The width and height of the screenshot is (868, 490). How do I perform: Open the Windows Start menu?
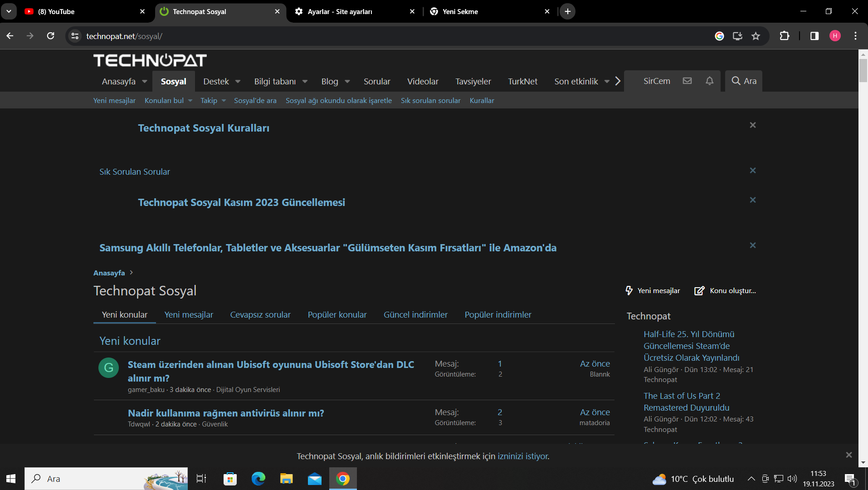coord(11,479)
